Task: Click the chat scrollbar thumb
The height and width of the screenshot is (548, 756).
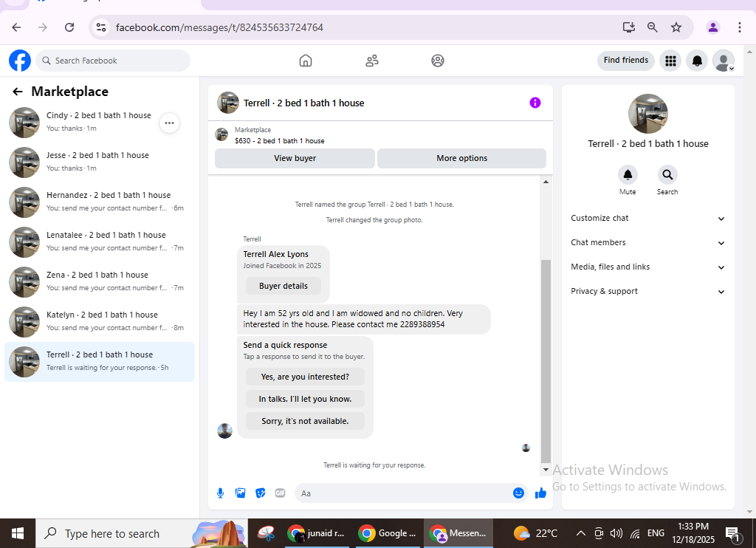Action: coord(546,361)
